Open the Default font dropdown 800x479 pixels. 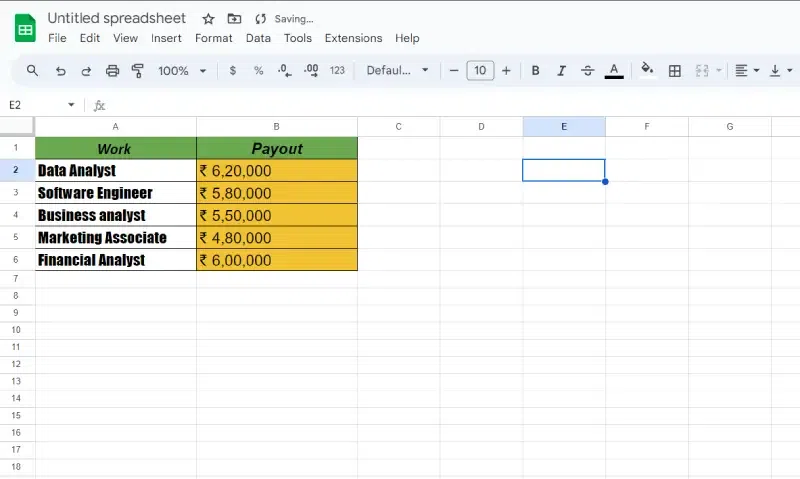pos(397,70)
